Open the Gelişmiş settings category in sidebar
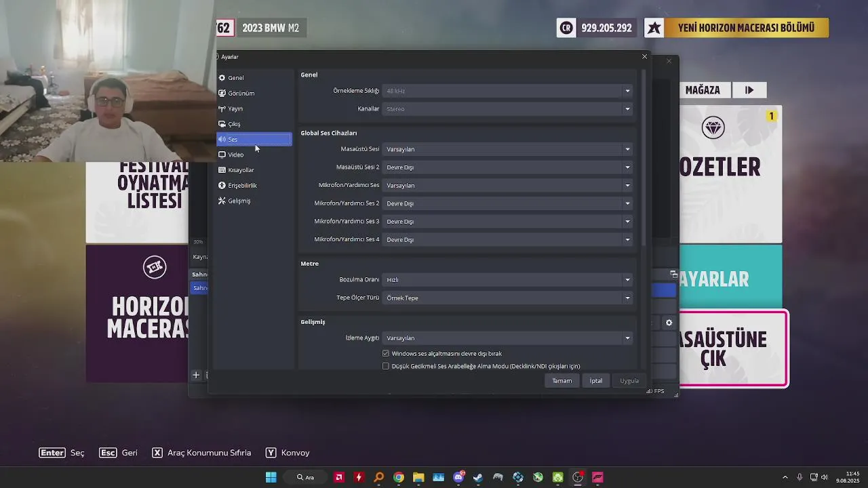This screenshot has width=868, height=488. (254, 201)
